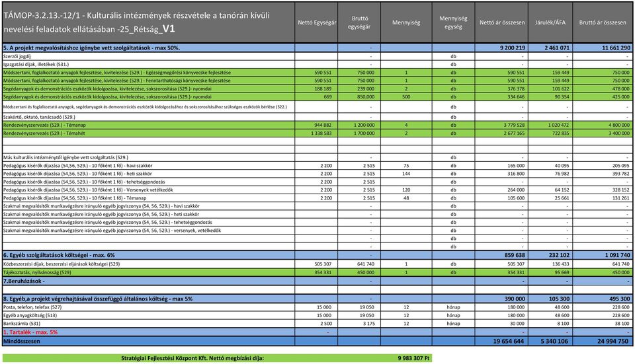
Task: Select the fee value 9 983 307 Ft
Action: click(x=413, y=358)
